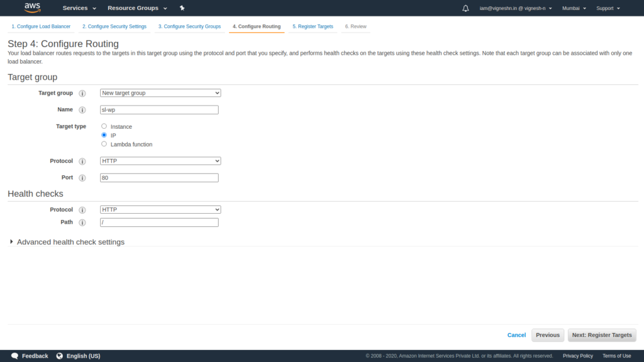This screenshot has width=644, height=362.
Task: Open the Support menu
Action: [608, 8]
